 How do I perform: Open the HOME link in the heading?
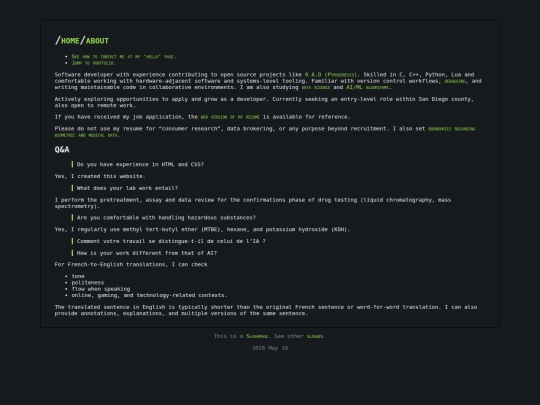70,41
